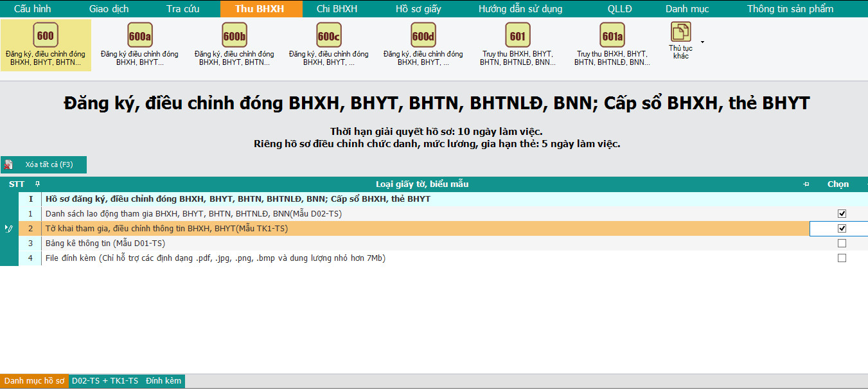Open the 600d procedure form
Image resolution: width=868 pixels, height=390 pixels.
(423, 36)
